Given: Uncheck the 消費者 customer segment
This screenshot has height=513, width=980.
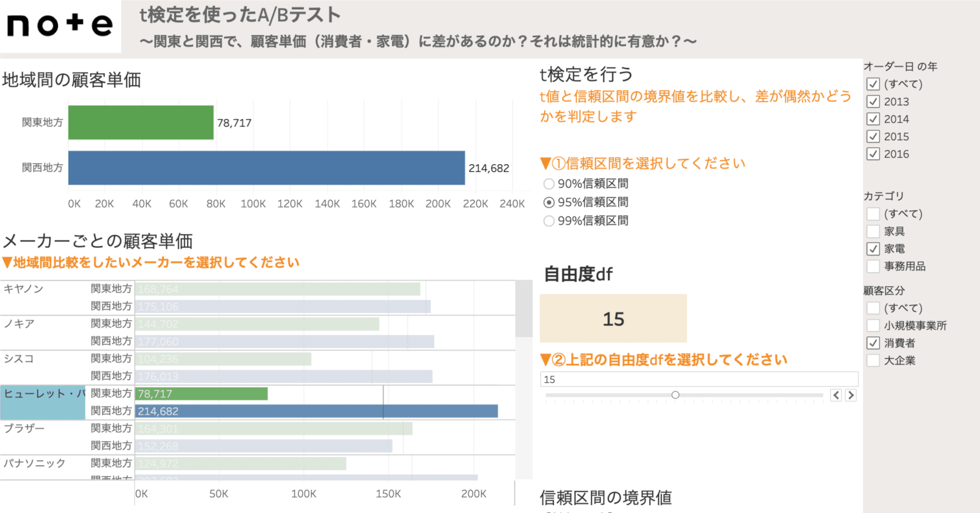Looking at the screenshot, I should 874,343.
